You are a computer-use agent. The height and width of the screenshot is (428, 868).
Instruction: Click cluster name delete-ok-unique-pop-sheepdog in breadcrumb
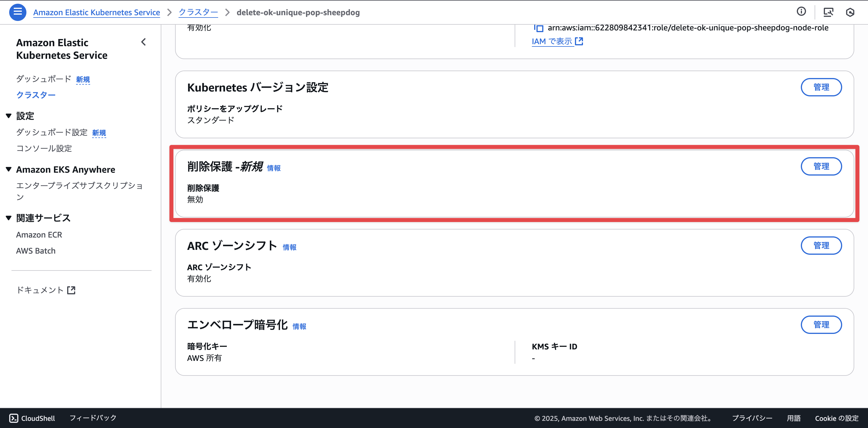click(298, 12)
